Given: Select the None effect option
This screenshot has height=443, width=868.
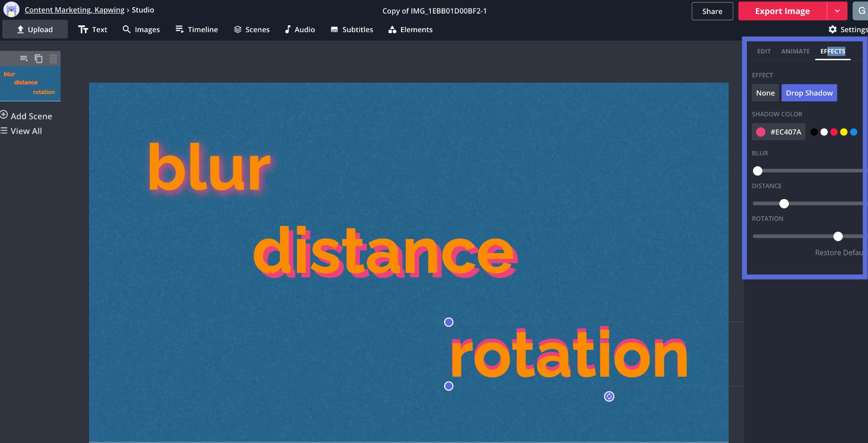Looking at the screenshot, I should click(x=765, y=93).
